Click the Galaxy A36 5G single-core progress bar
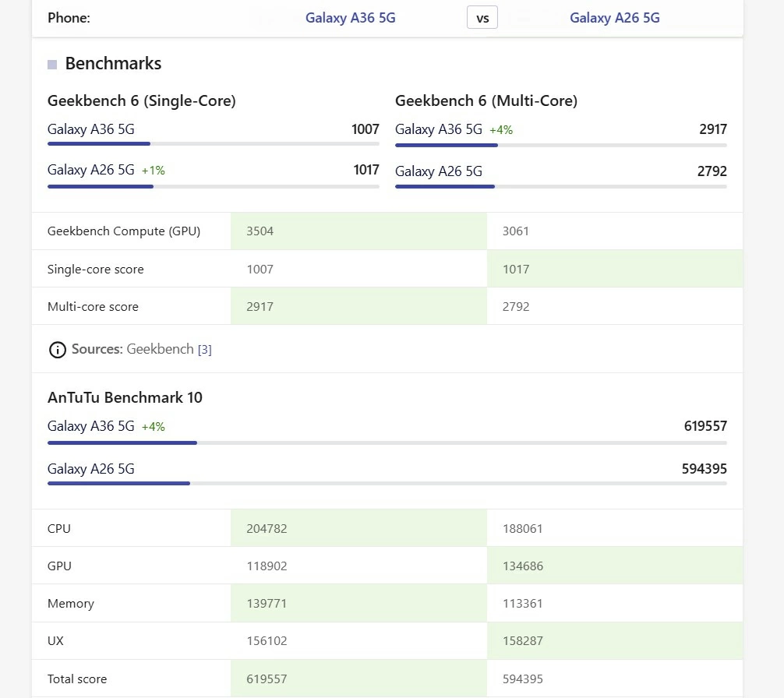 click(x=213, y=144)
